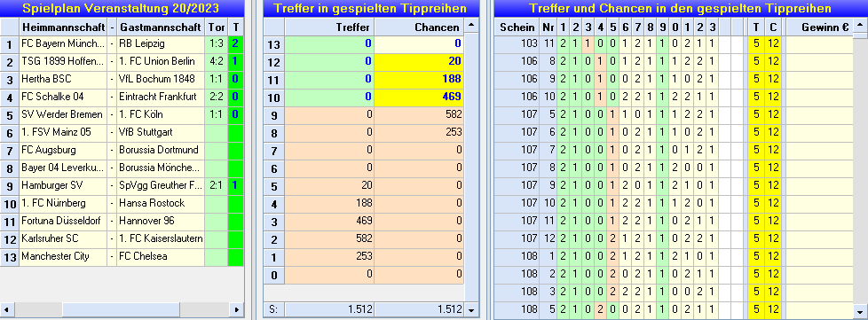Click the Treffer column header
This screenshot has height=320, width=868.
pos(329,27)
